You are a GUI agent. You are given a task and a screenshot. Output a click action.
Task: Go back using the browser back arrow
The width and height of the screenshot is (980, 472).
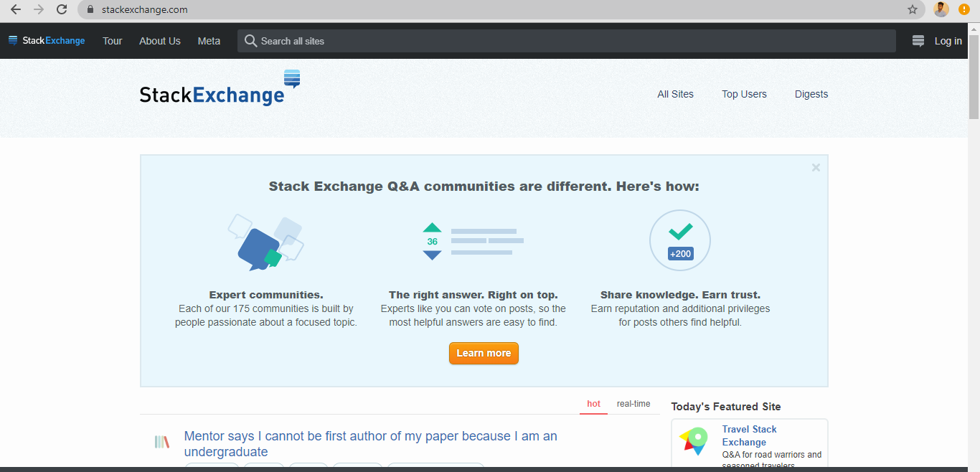(16, 9)
